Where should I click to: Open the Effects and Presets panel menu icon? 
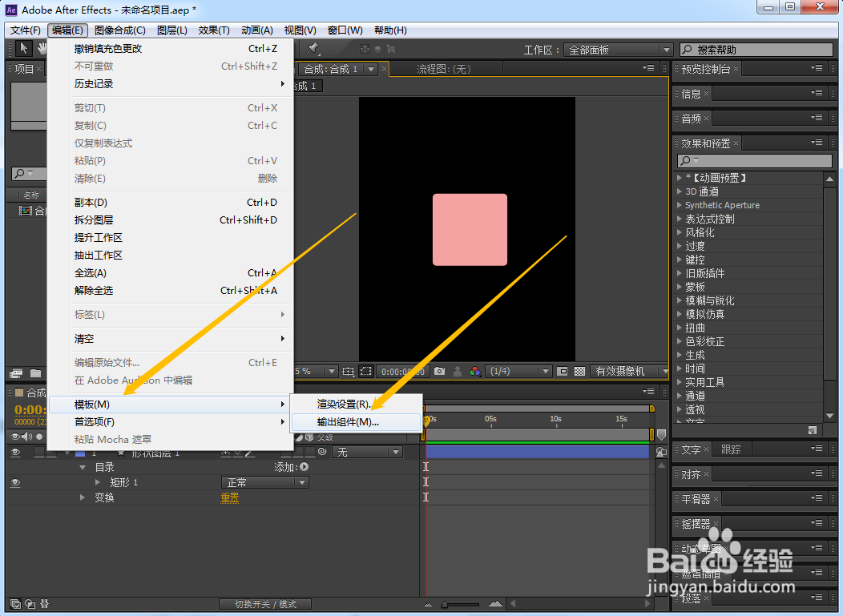coord(817,143)
